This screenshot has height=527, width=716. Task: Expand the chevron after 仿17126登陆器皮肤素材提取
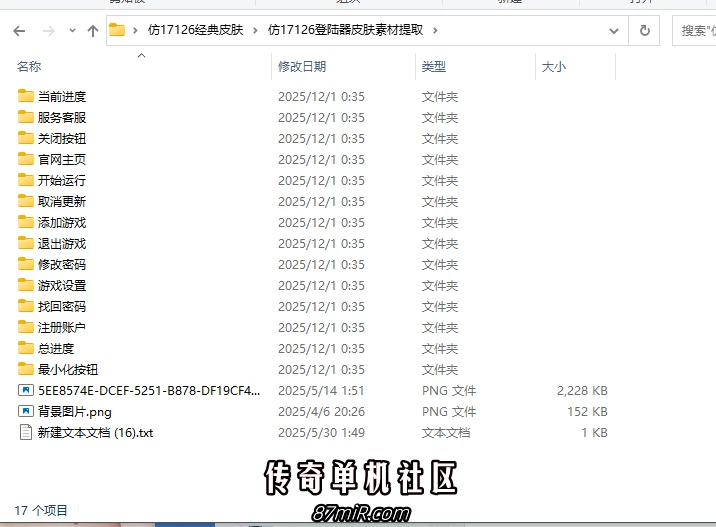tap(435, 31)
